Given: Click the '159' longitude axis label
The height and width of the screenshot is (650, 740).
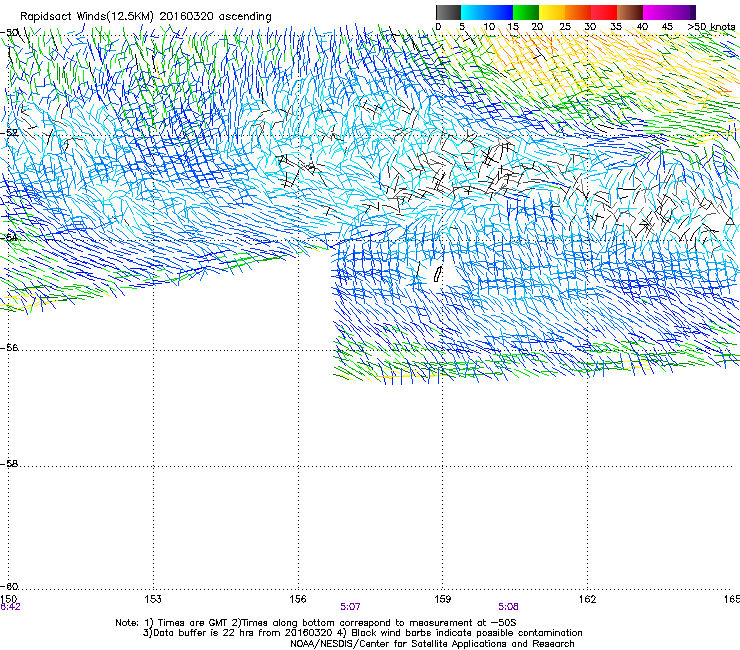Looking at the screenshot, I should pyautogui.click(x=442, y=599).
